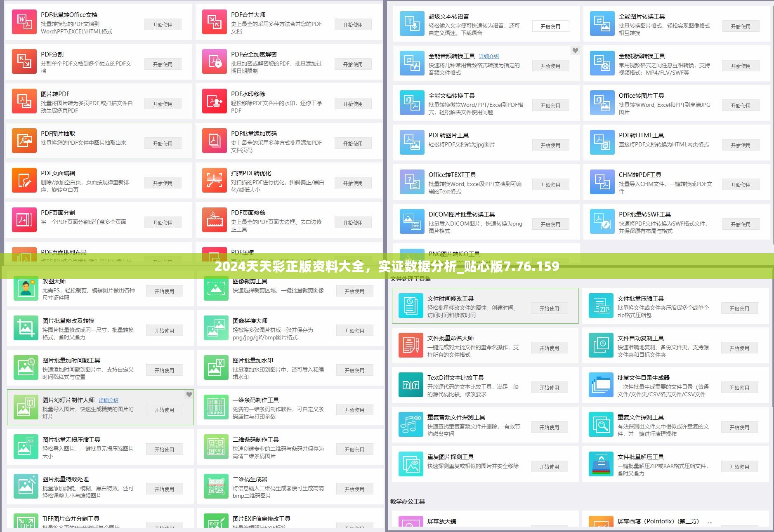The width and height of the screenshot is (774, 532).
Task: Open the 改图大师 portrait icon
Action: (x=26, y=288)
